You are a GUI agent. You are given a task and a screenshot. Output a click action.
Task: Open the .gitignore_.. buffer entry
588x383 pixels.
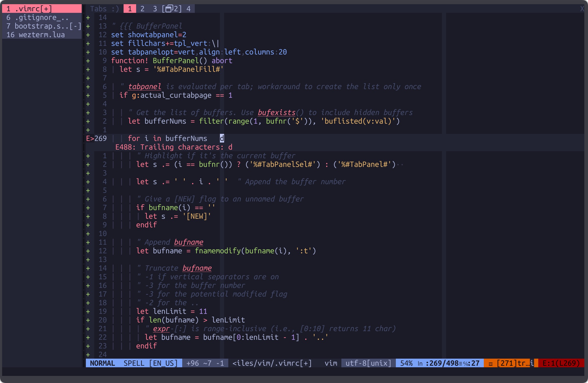coord(42,17)
